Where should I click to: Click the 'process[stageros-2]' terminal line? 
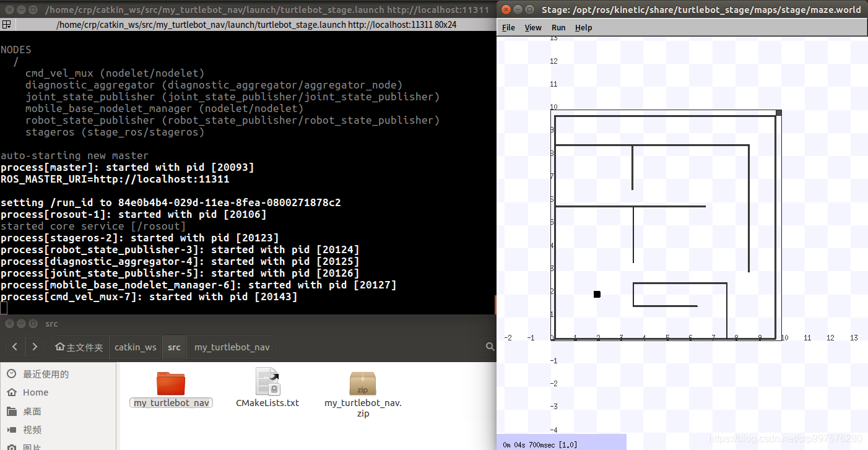coord(140,238)
